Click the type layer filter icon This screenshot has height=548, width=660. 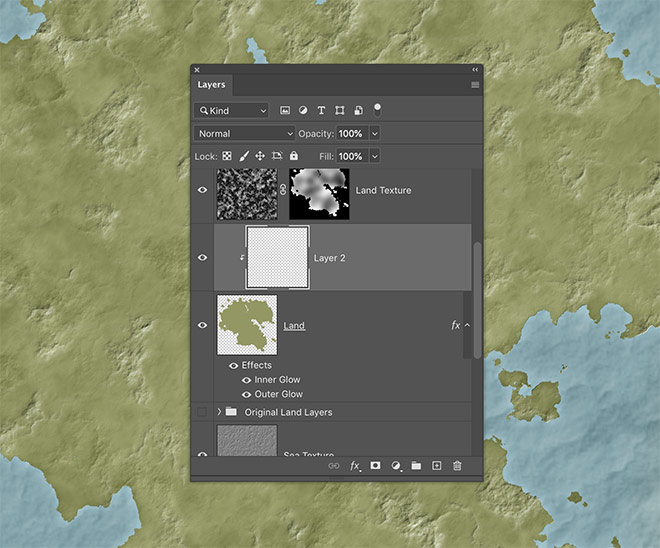point(321,110)
